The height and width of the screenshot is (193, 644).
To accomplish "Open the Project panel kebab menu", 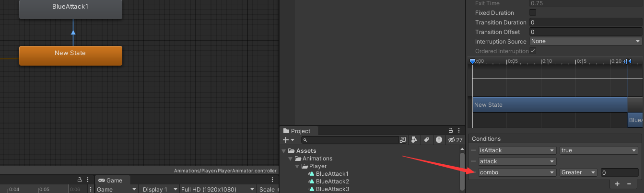I will (x=460, y=130).
